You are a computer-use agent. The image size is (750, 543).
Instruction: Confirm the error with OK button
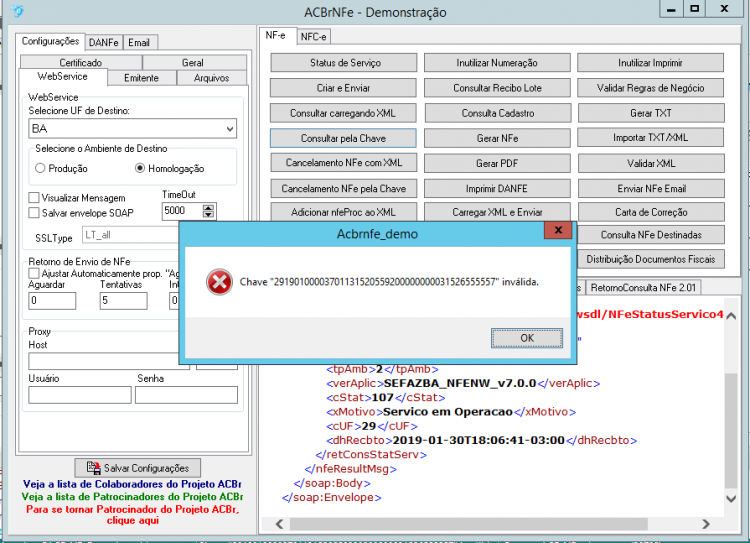pyautogui.click(x=527, y=338)
